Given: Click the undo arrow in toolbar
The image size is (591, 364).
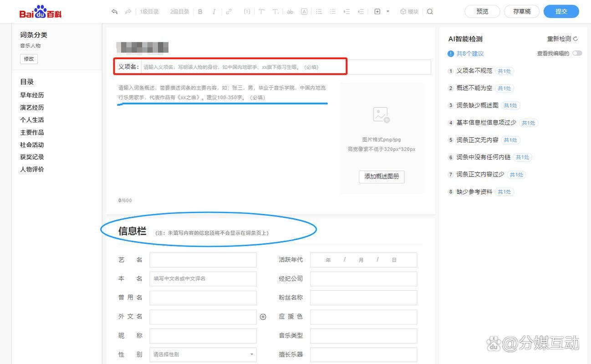Looking at the screenshot, I should pyautogui.click(x=114, y=12).
